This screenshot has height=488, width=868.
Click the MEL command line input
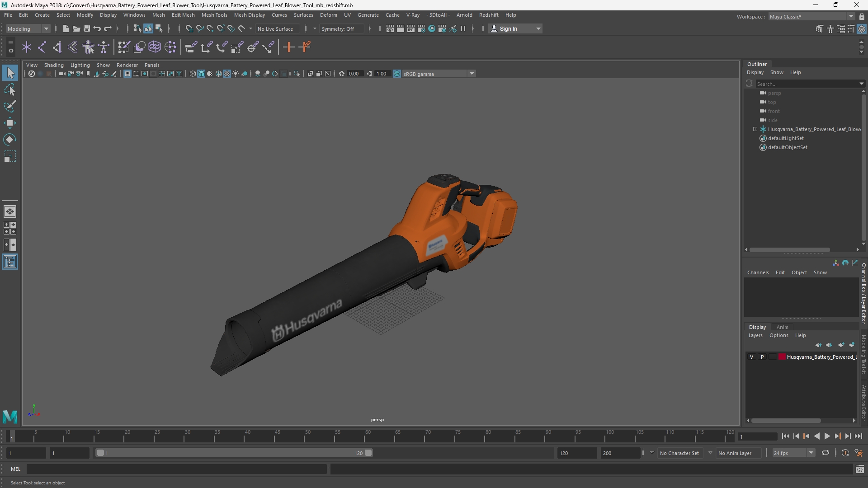click(176, 469)
